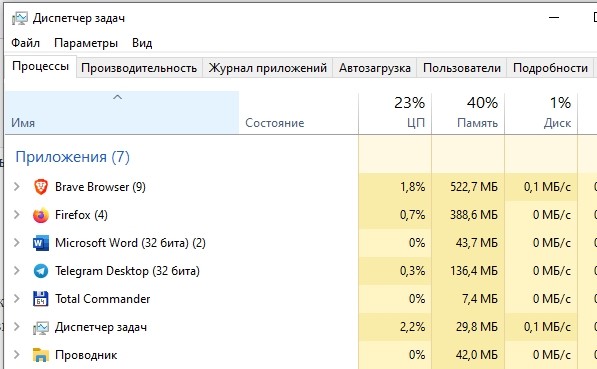Switch to the Автозагрузка tab

click(x=375, y=68)
